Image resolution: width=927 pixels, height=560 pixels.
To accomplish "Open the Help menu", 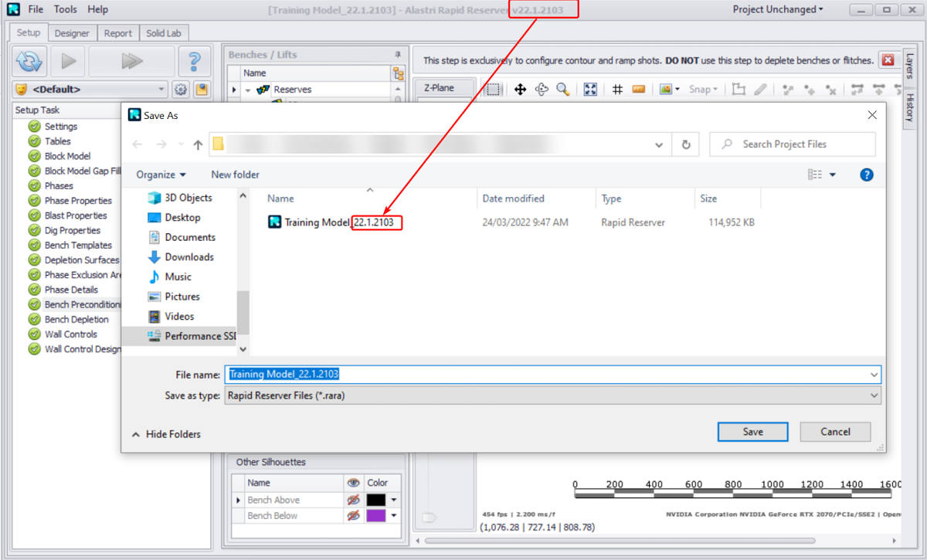I will click(x=98, y=9).
